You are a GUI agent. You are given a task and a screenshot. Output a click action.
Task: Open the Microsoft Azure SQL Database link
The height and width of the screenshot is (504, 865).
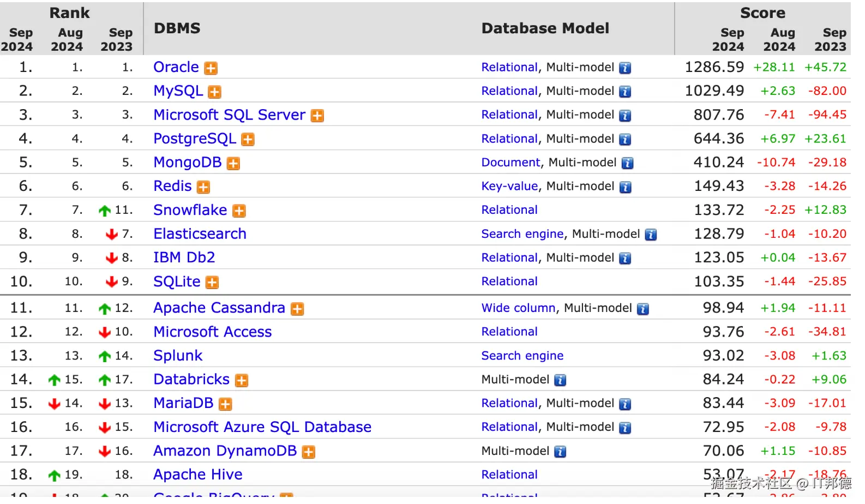tap(262, 427)
